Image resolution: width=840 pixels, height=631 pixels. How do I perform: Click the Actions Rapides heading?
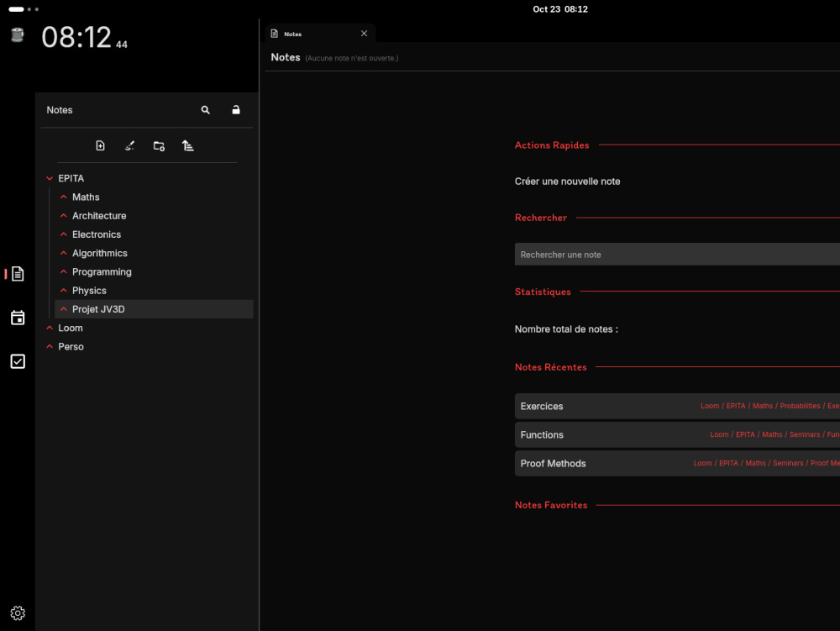pos(552,145)
